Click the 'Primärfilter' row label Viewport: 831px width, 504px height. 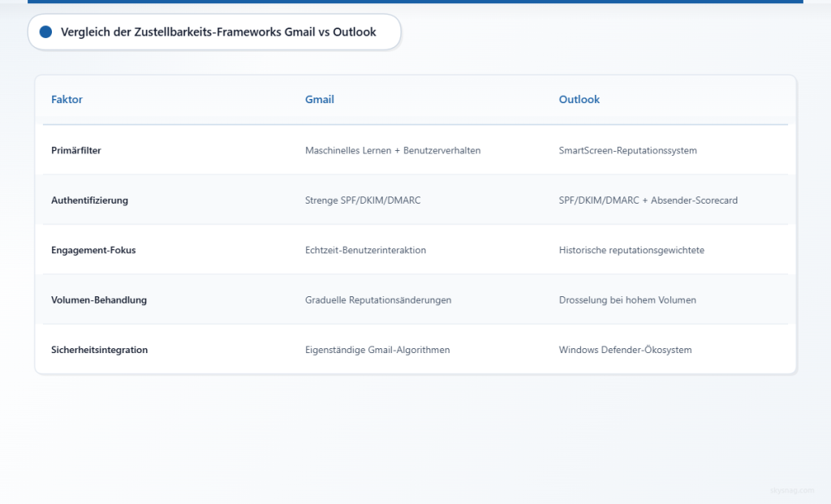click(x=76, y=150)
